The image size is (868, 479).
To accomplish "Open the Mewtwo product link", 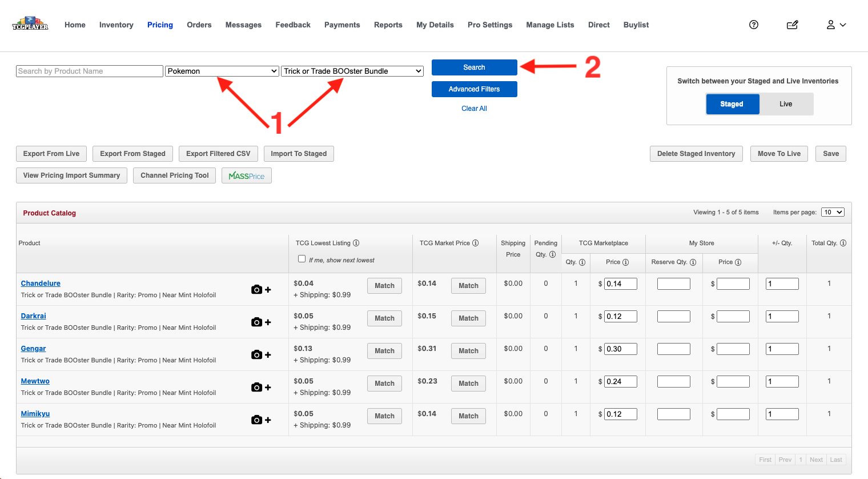I will (35, 381).
